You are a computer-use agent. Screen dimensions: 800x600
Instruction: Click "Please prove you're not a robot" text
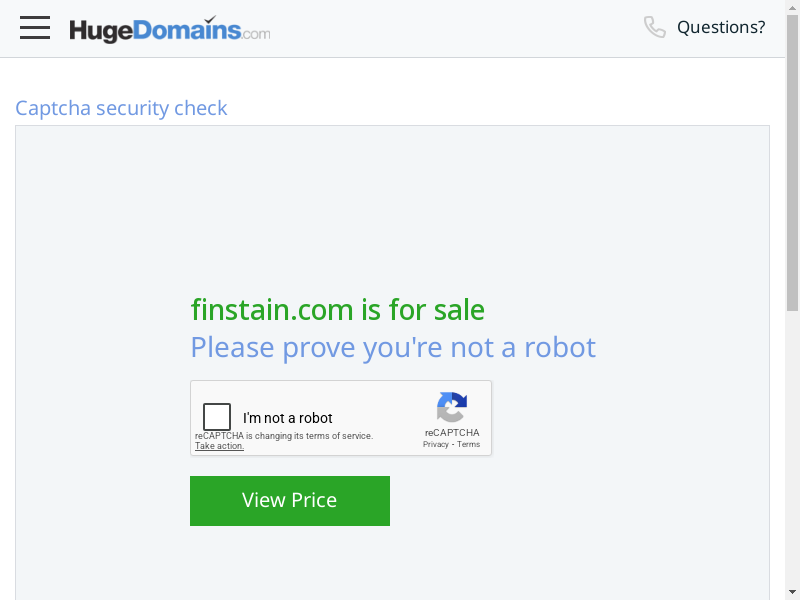393,347
